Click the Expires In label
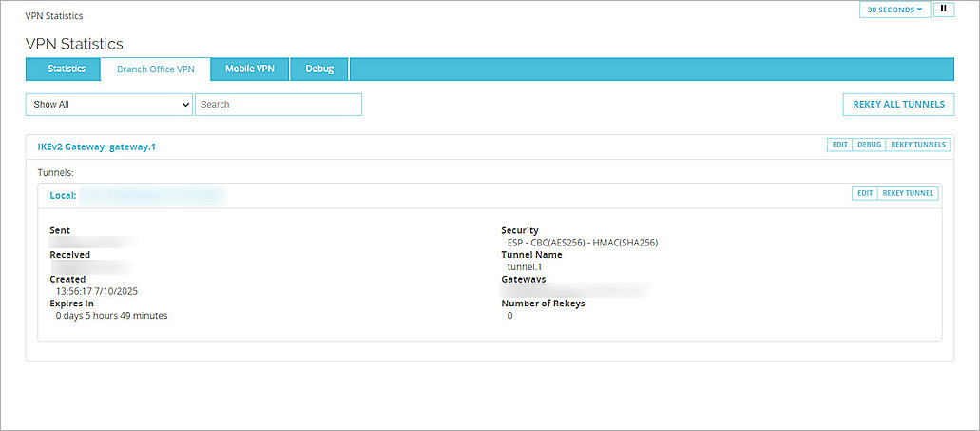The image size is (980, 431). coord(72,304)
